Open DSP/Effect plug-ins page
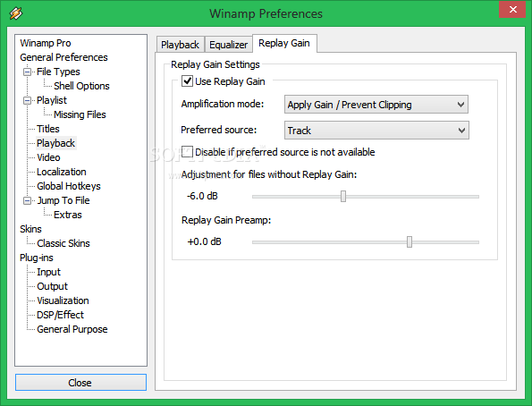 pyautogui.click(x=60, y=315)
